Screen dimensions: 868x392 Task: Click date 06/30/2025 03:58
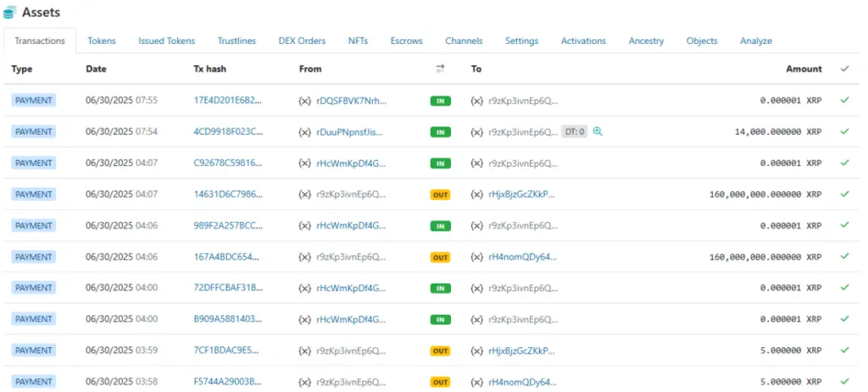[122, 382]
